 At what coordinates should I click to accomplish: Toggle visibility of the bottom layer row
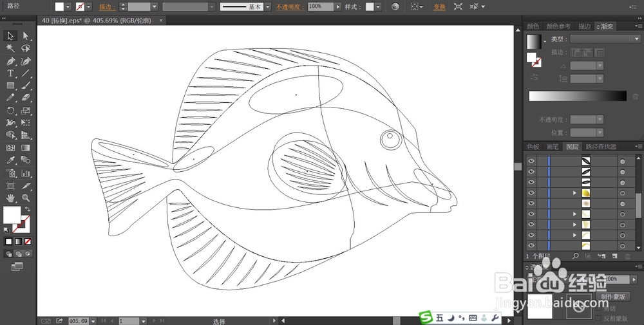pos(531,245)
